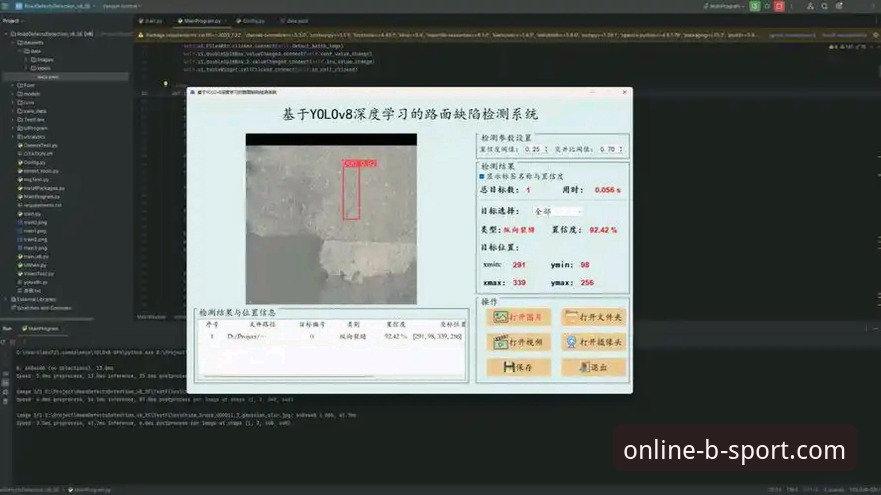Screen dimensions: 881x495
Task: Open the project name dropdown in title bar
Action: (56, 6)
